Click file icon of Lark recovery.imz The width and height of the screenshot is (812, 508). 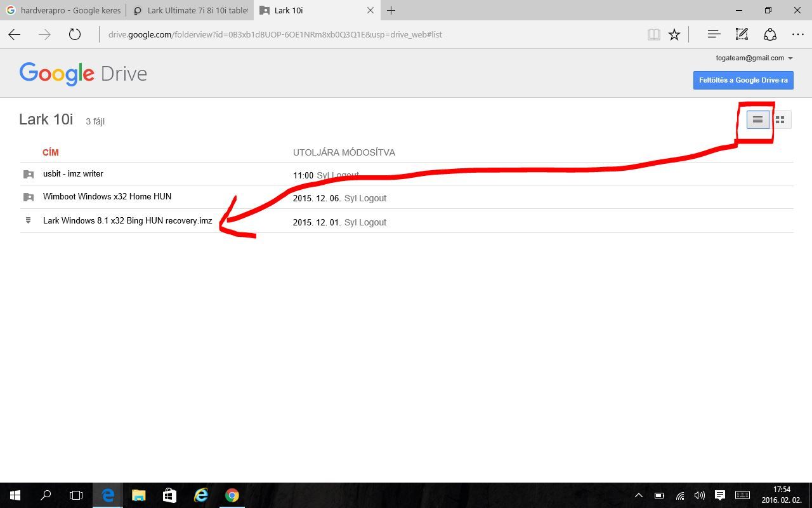pyautogui.click(x=28, y=221)
